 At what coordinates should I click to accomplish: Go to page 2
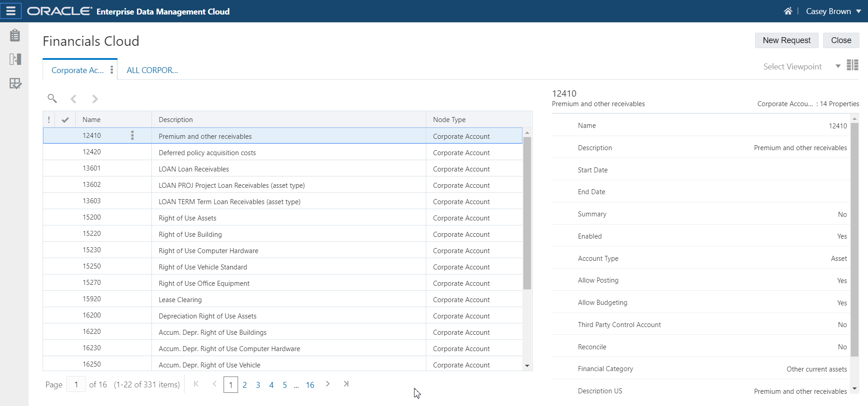245,385
